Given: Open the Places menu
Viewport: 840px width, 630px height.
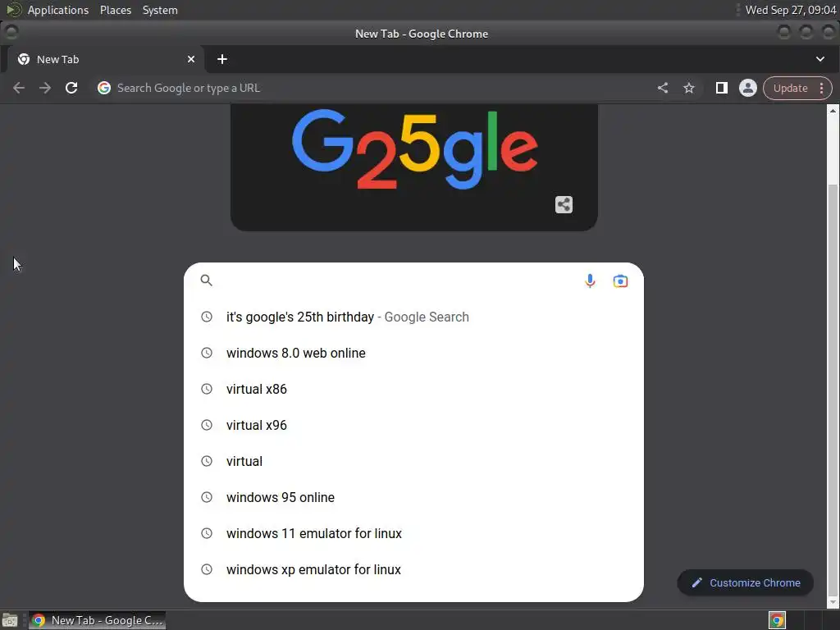Looking at the screenshot, I should [x=116, y=10].
